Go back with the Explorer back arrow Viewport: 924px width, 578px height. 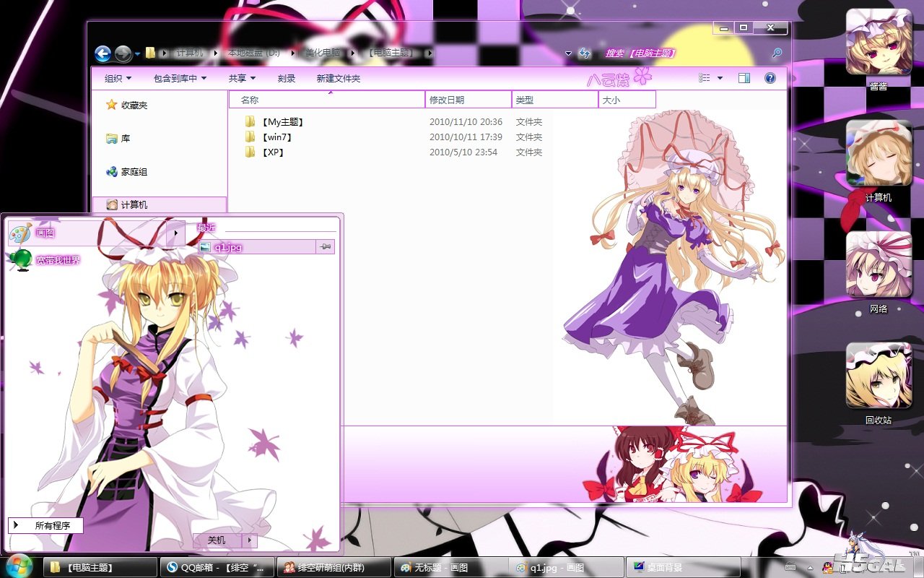103,53
